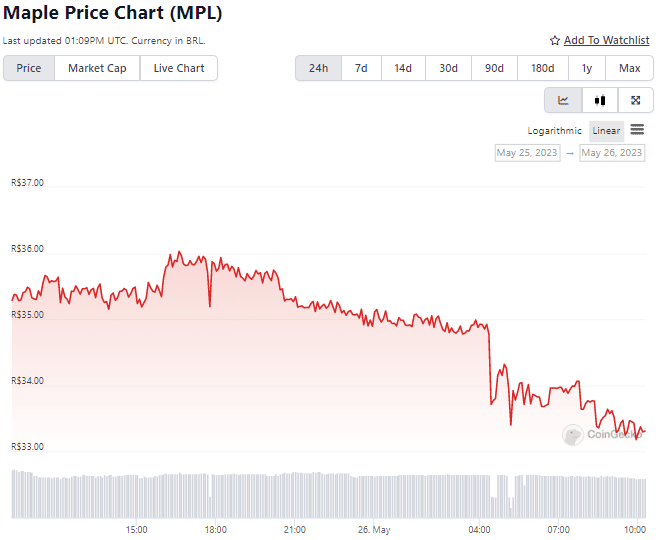Select the 7d time range
Screen dimensions: 658x540
pyautogui.click(x=361, y=68)
